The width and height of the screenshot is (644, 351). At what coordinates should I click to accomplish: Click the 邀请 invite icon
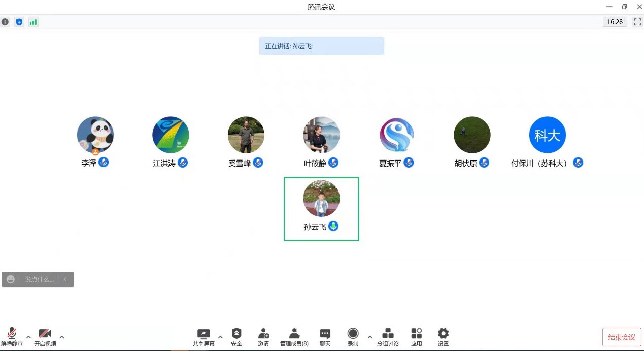coord(263,337)
